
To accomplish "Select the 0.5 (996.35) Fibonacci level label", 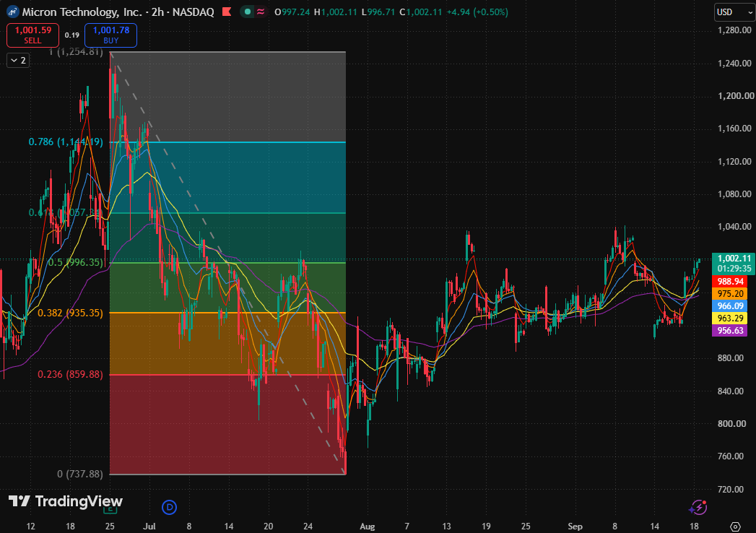I will pos(76,262).
